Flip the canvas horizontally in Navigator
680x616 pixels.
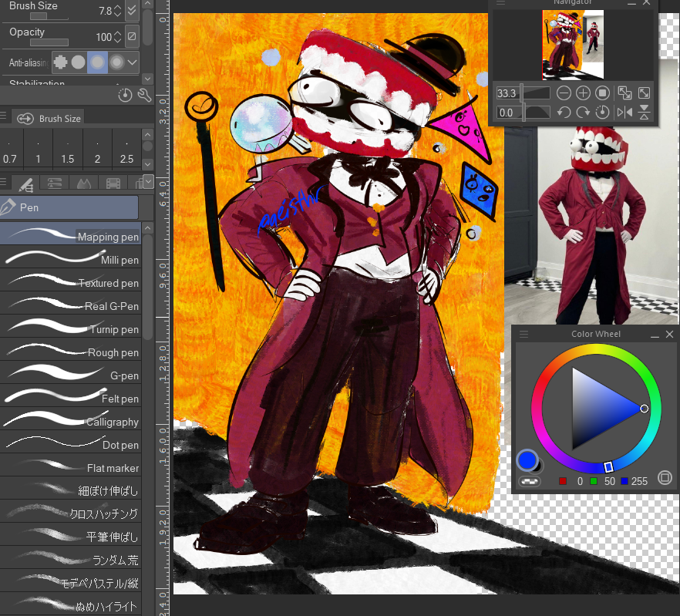(624, 113)
